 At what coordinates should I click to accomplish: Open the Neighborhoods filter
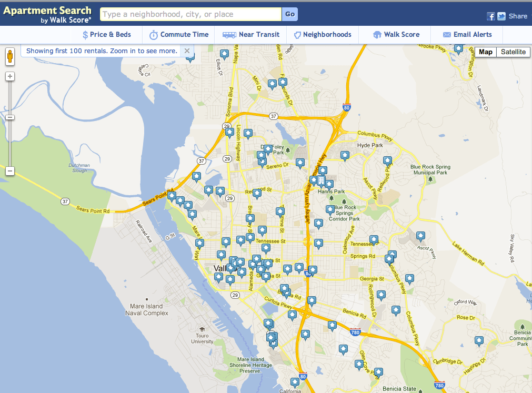pyautogui.click(x=323, y=35)
